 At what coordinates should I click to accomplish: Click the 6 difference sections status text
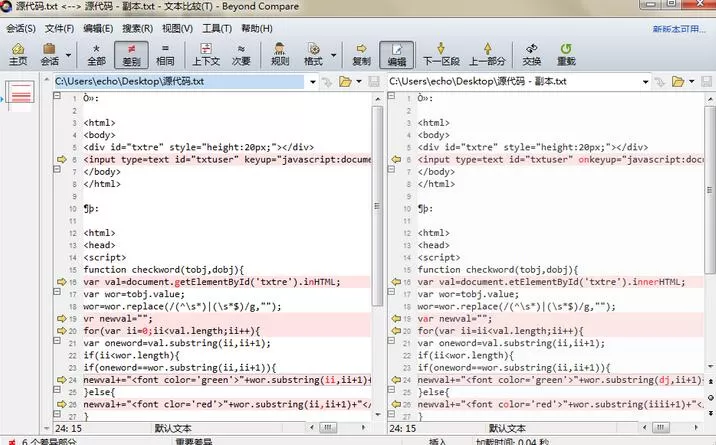tap(49, 441)
